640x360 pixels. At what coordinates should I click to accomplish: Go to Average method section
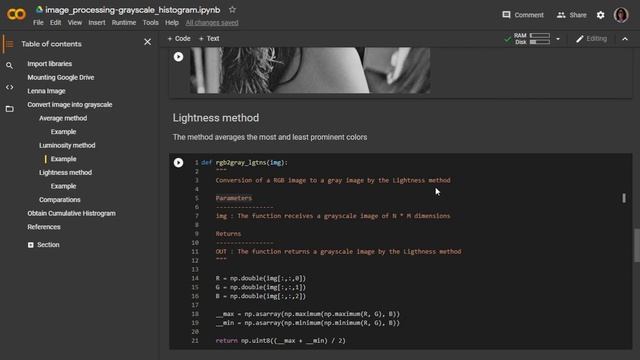click(x=63, y=118)
